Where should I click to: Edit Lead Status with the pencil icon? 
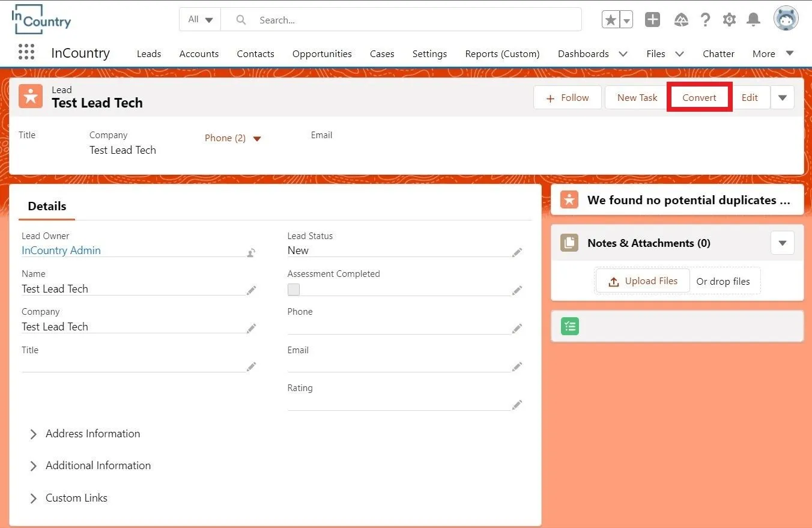[x=517, y=252]
